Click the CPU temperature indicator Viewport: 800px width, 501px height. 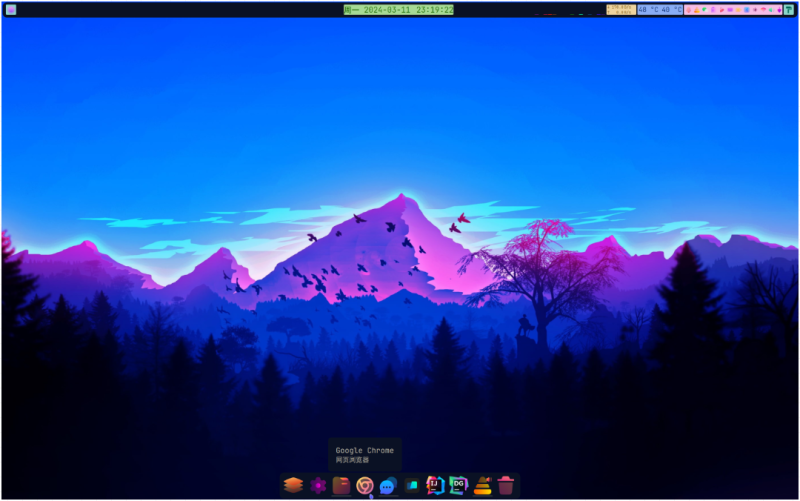pyautogui.click(x=660, y=9)
